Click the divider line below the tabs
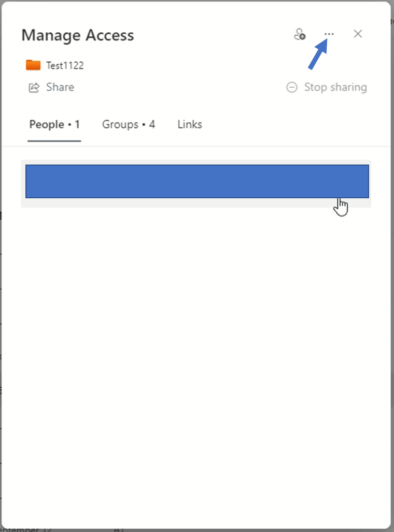This screenshot has width=394, height=532. point(196,146)
